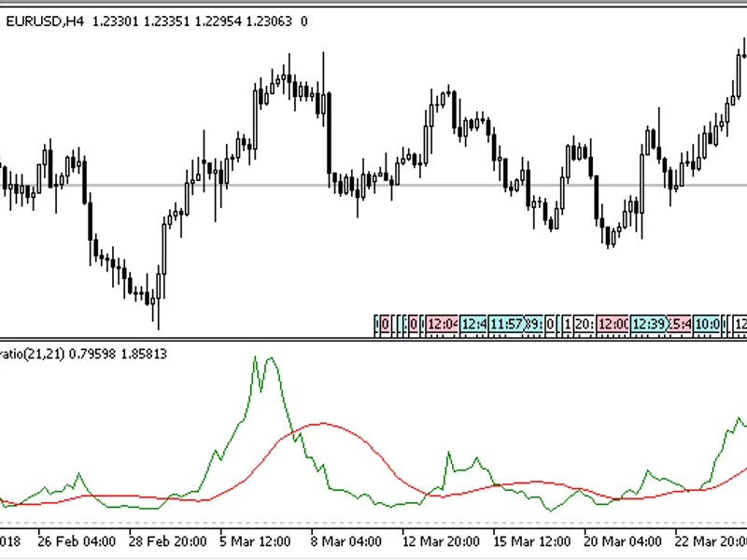Click the 20 Mar 04:00 axis label
The height and width of the screenshot is (560, 747).
pos(623,541)
